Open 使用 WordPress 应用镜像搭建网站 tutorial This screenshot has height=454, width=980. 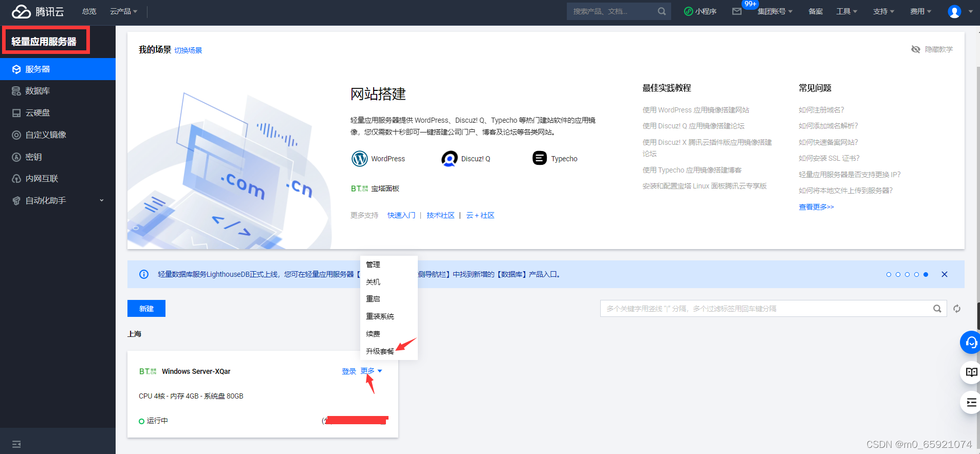pos(696,110)
